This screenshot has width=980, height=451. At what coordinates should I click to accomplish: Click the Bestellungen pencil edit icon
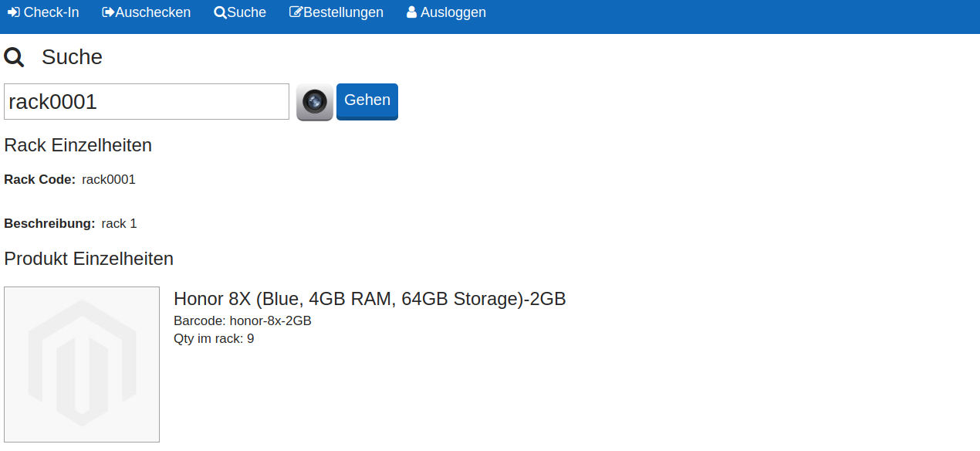tap(296, 12)
